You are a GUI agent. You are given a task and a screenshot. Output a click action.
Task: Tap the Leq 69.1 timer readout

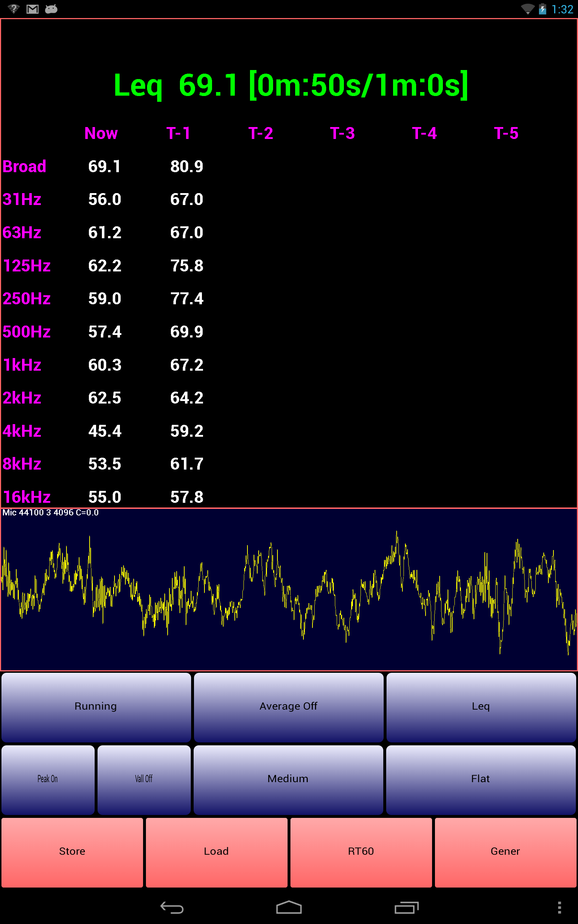[291, 86]
